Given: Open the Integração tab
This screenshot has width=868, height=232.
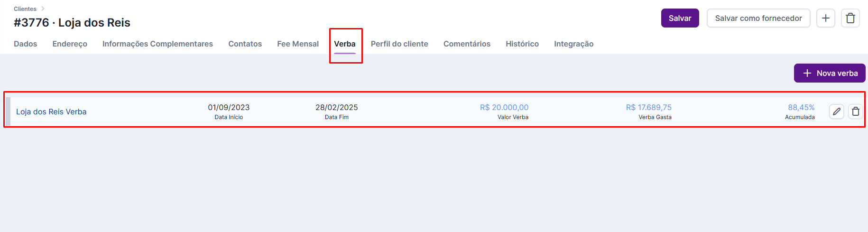Looking at the screenshot, I should click(574, 44).
